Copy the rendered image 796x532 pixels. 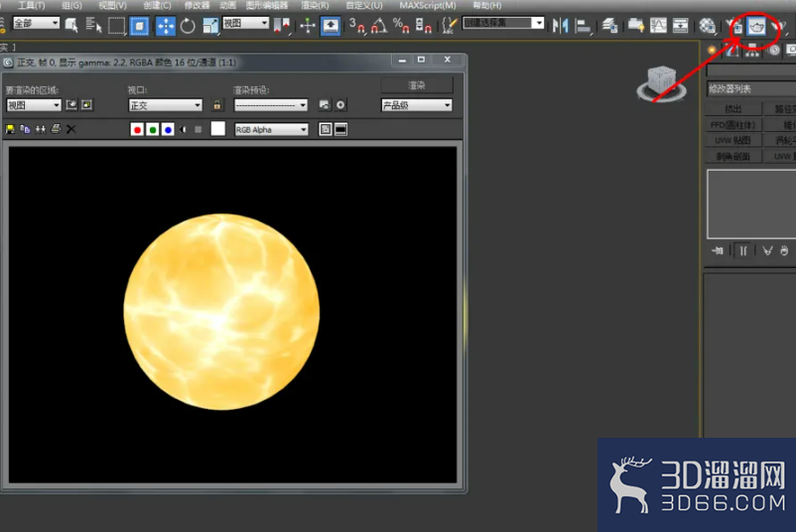click(x=25, y=129)
